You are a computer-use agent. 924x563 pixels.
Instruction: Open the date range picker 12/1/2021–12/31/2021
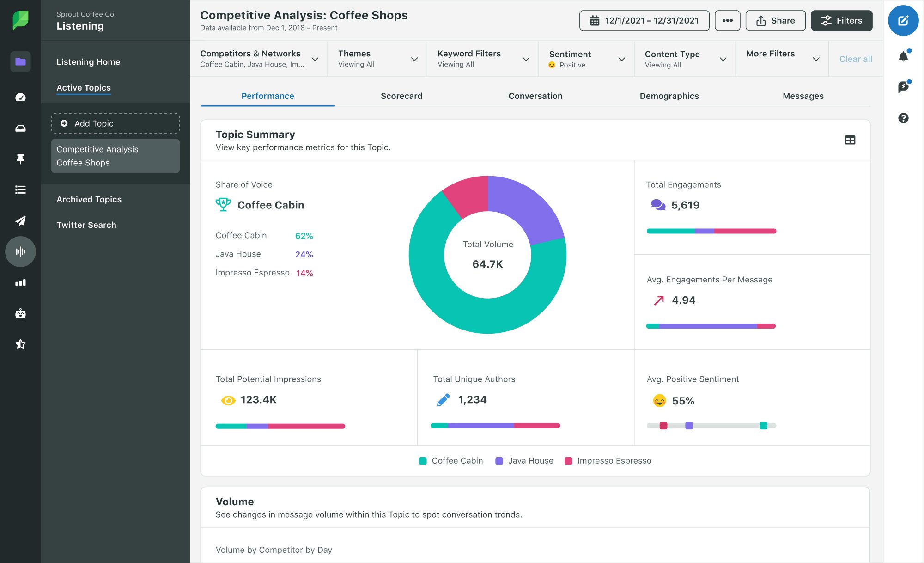point(644,20)
